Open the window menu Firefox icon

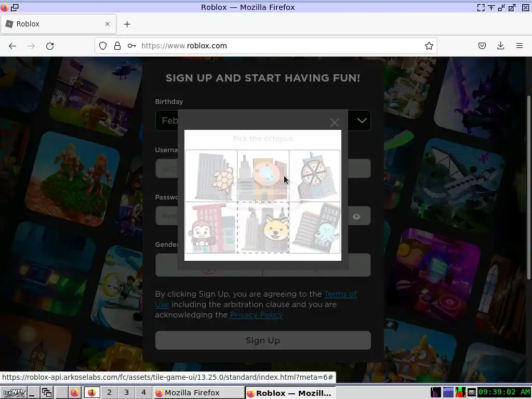(4, 7)
